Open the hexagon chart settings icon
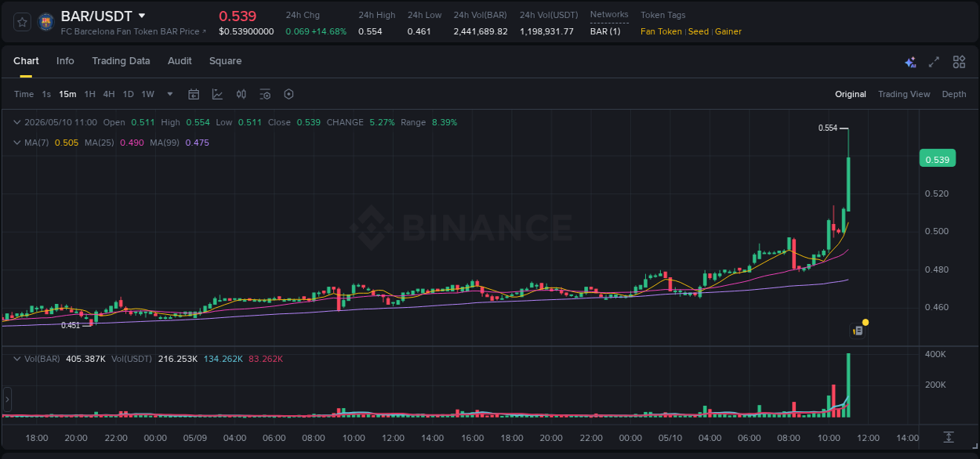The width and height of the screenshot is (980, 459). 289,94
